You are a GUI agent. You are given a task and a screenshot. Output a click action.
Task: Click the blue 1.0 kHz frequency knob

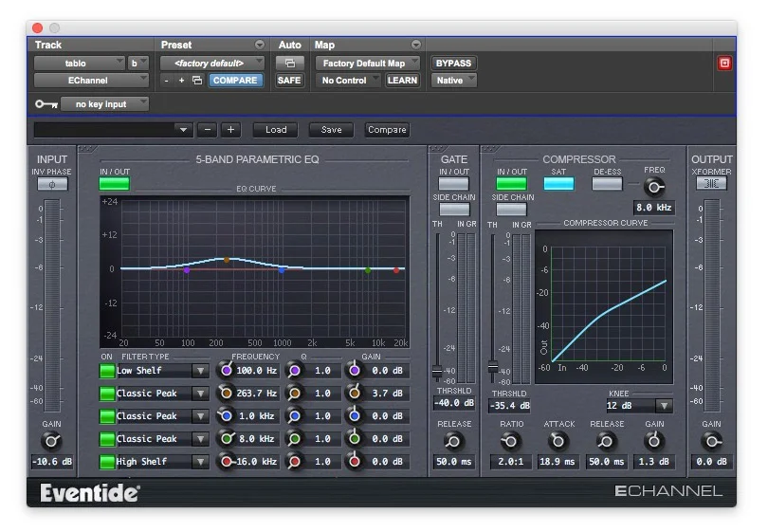click(226, 416)
